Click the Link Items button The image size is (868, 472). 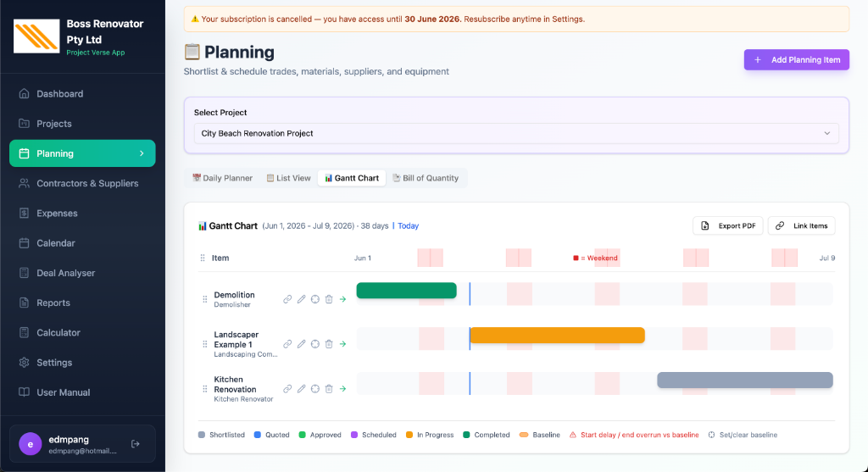[801, 225]
